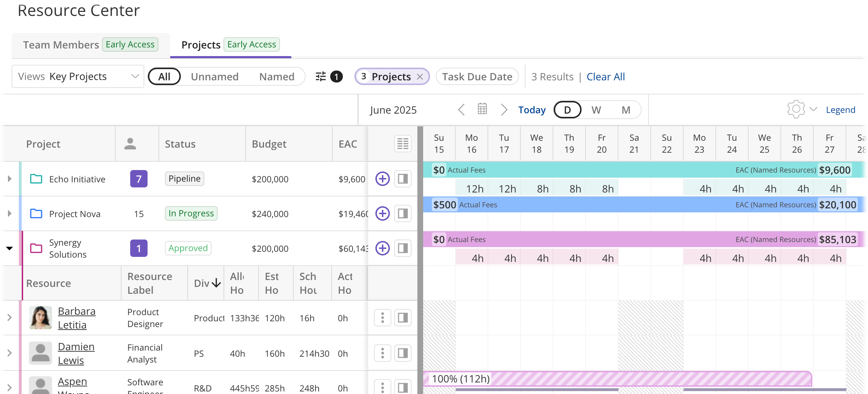The height and width of the screenshot is (394, 868).
Task: Jump to Today in the timeline
Action: (532, 110)
